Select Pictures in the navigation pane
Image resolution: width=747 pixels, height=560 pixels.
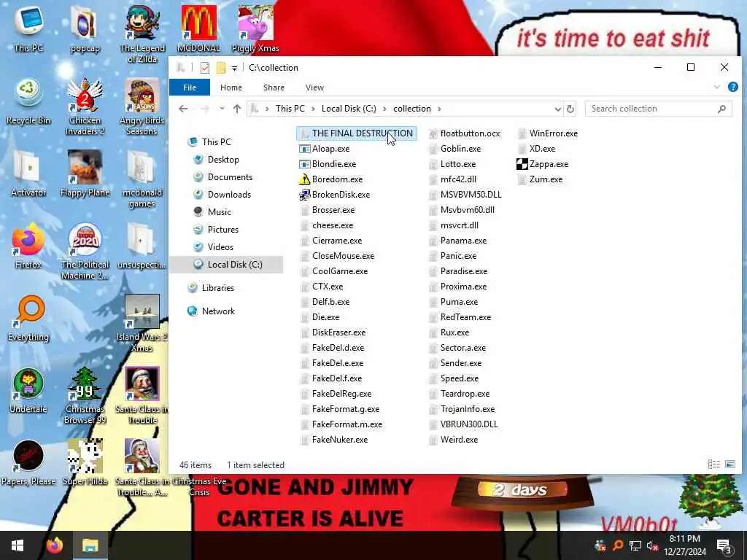tap(223, 230)
